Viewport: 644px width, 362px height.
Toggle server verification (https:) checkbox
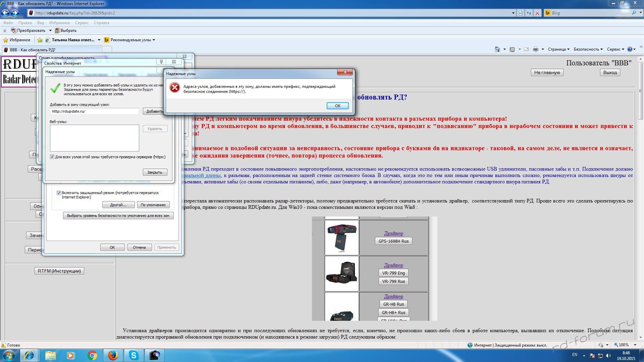click(52, 157)
